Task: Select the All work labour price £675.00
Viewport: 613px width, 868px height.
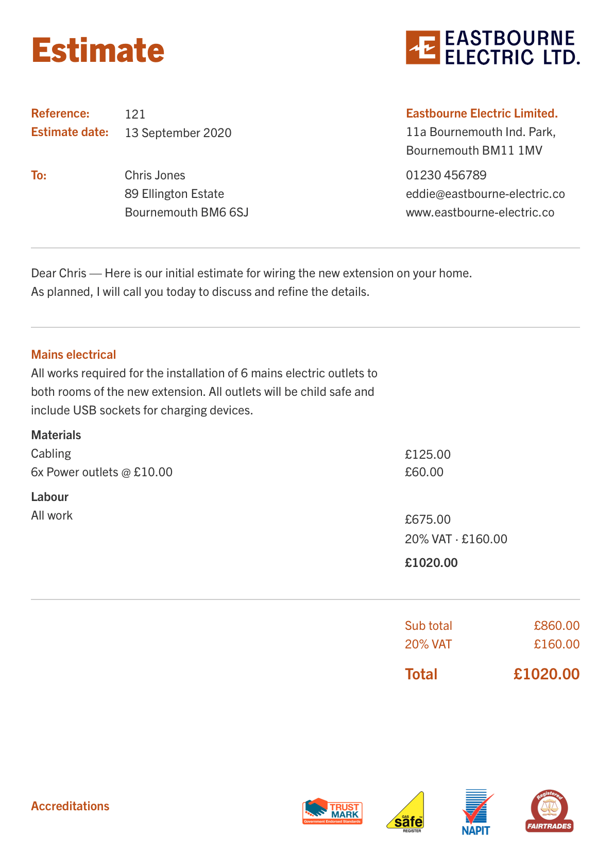Action: pyautogui.click(x=428, y=520)
